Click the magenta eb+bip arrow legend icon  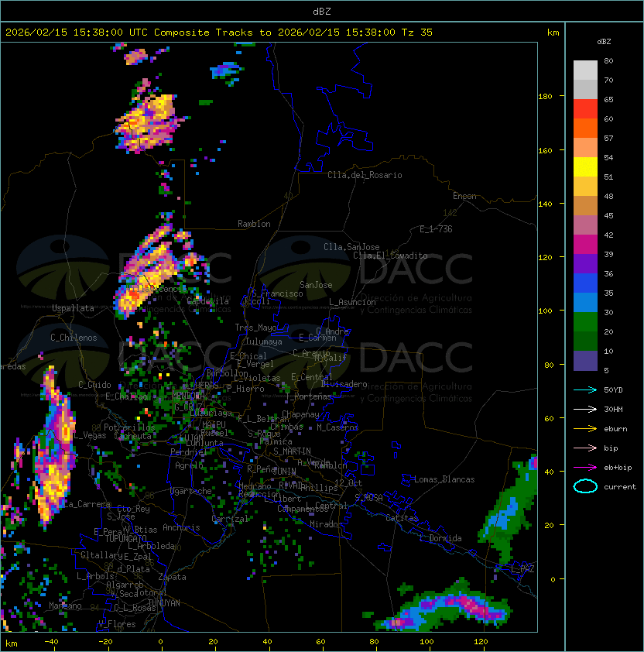click(x=585, y=468)
